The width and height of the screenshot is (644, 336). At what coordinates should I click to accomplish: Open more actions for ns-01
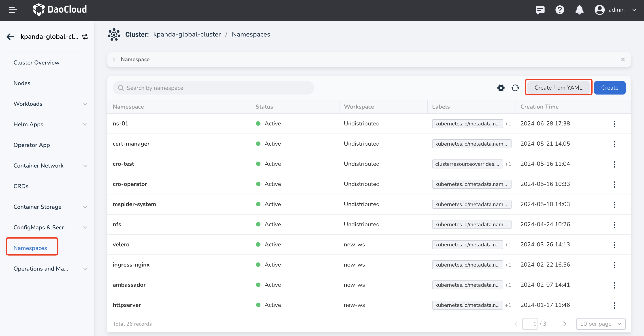point(614,124)
